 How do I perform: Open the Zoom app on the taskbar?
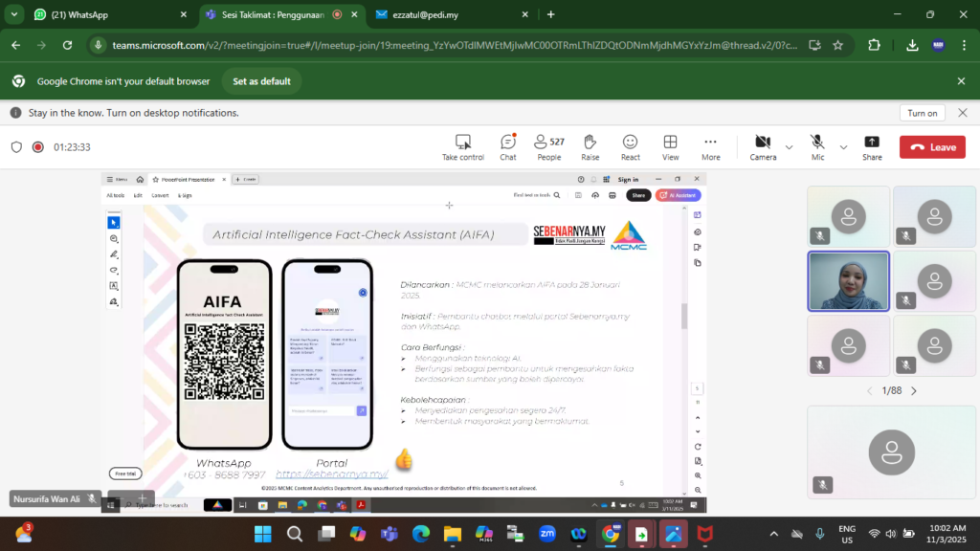pos(547,534)
